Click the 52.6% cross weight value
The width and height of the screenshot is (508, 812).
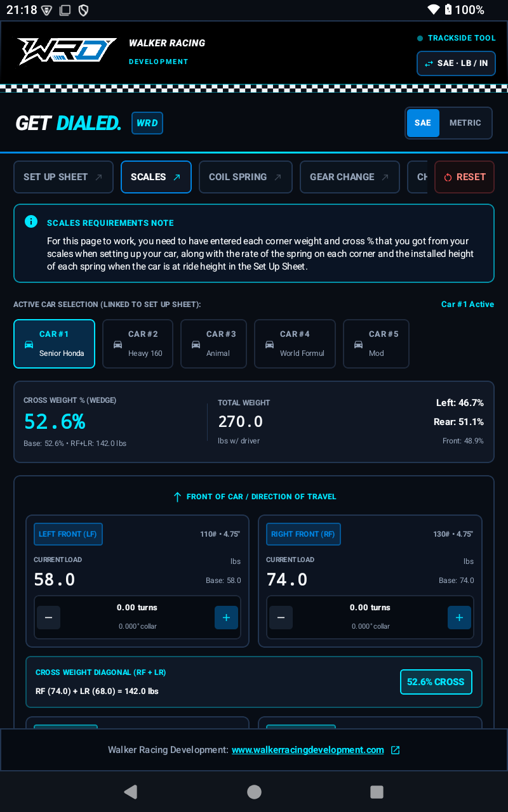[55, 421]
